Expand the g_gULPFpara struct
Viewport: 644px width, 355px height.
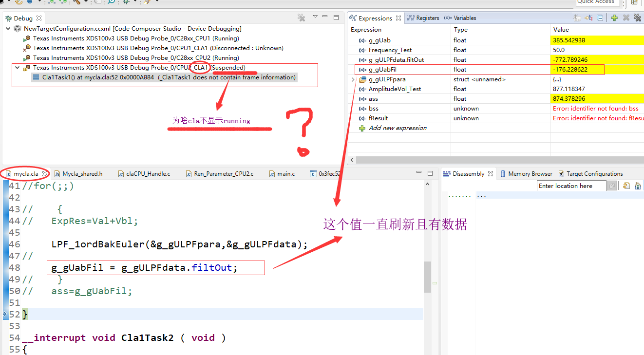tap(352, 79)
